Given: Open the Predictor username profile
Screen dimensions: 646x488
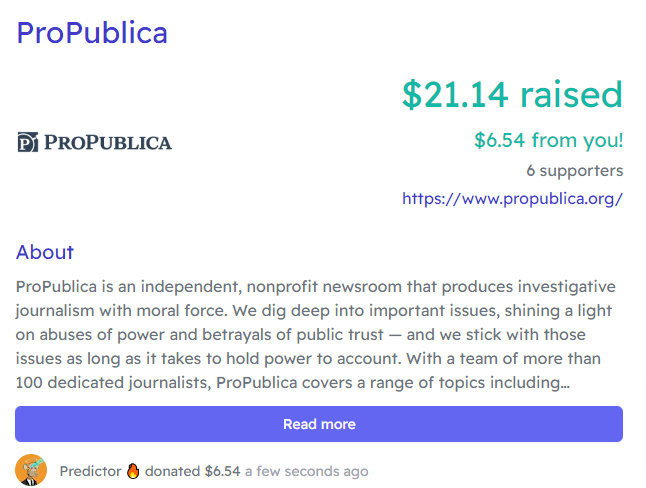Looking at the screenshot, I should pyautogui.click(x=90, y=471).
